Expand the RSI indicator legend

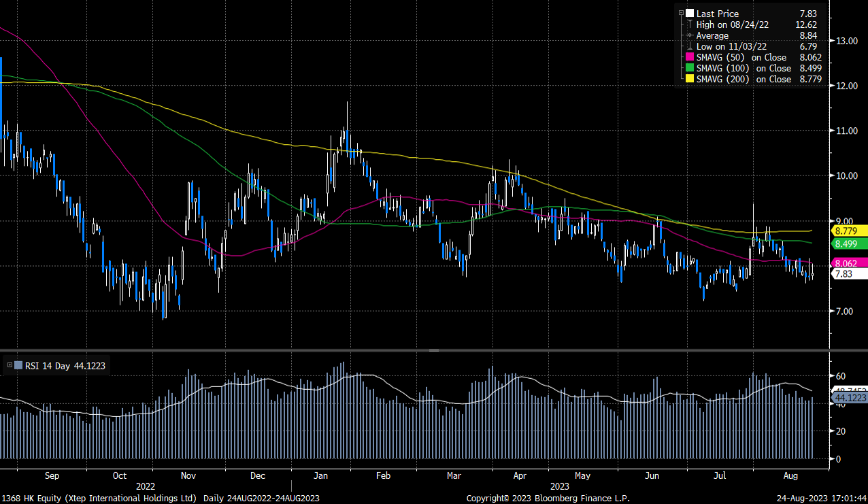(10, 365)
